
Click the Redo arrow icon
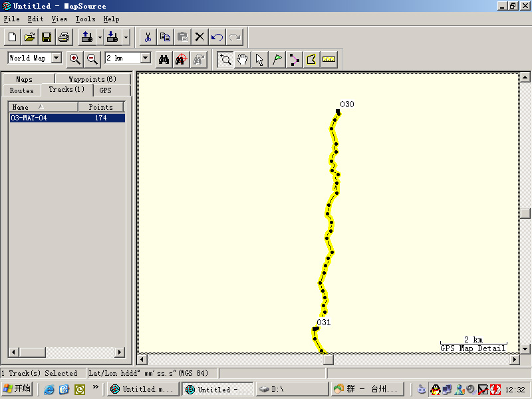235,37
